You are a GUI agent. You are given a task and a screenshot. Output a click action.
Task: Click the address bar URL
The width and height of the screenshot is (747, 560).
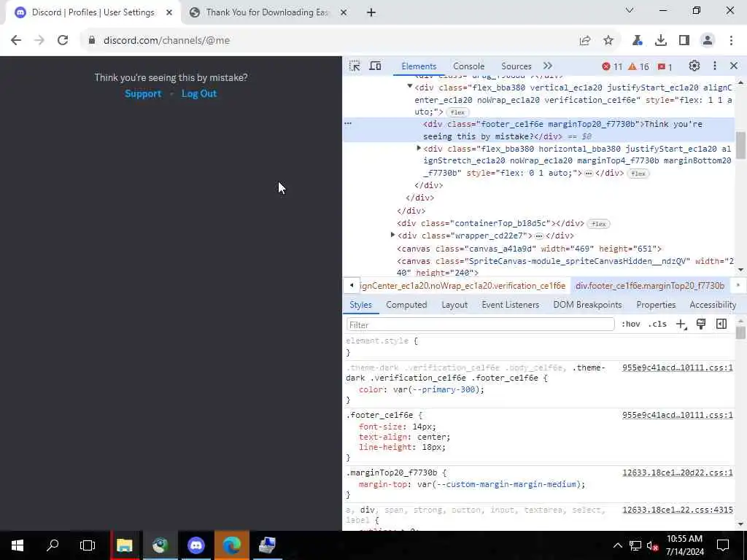click(166, 41)
